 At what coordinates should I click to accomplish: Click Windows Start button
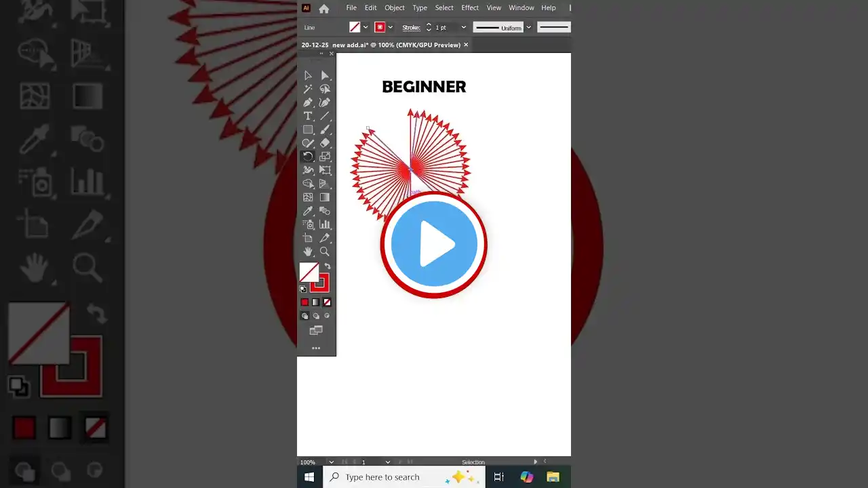(x=309, y=477)
